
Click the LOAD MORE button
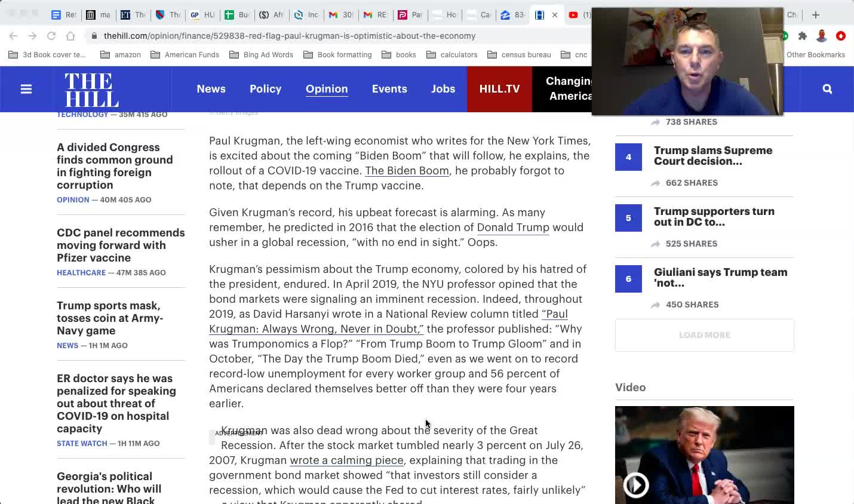[x=705, y=335]
